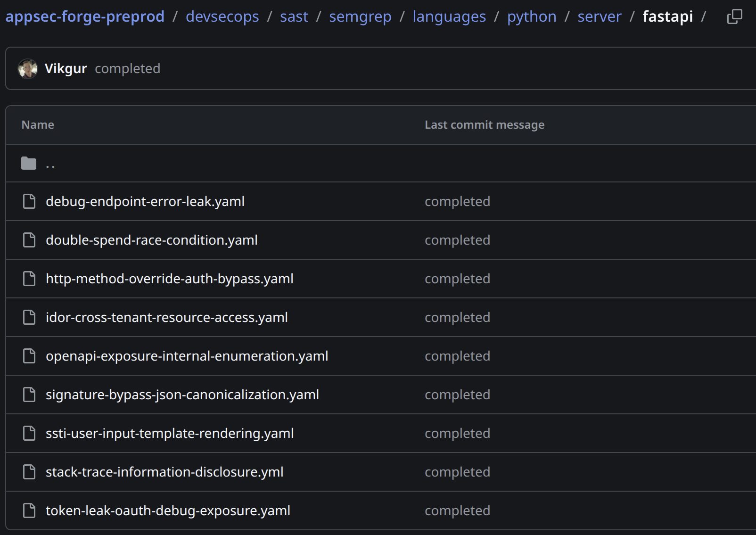This screenshot has width=756, height=535.
Task: Open commit 'completed' for openapi-exposure-internal-enumeration.yaml
Action: (x=458, y=356)
